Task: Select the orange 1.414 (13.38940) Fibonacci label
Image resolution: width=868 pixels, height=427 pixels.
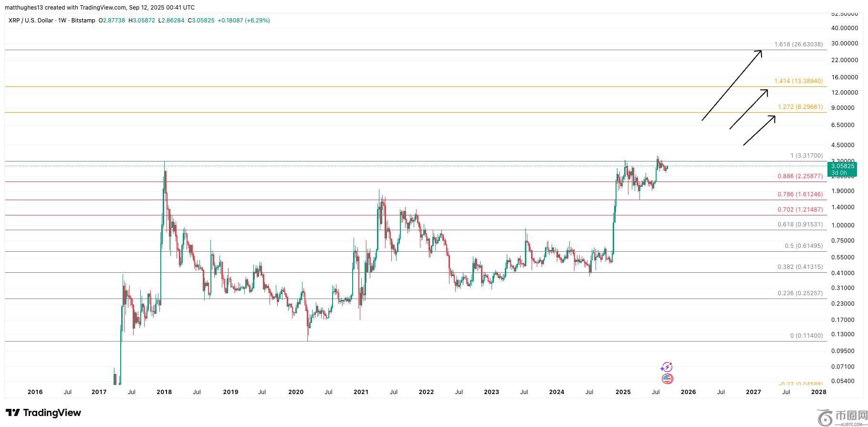Action: pyautogui.click(x=798, y=81)
